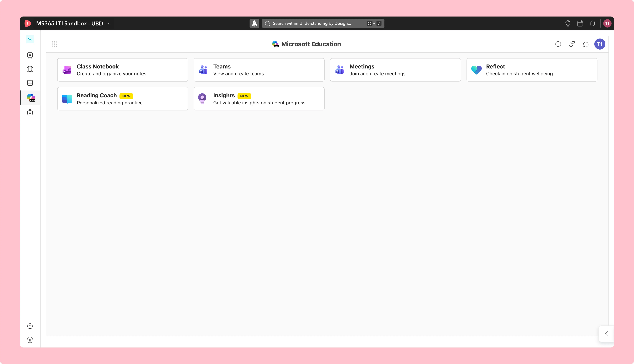
Task: Click 'Get valuable insights on student progress' text
Action: click(x=259, y=103)
